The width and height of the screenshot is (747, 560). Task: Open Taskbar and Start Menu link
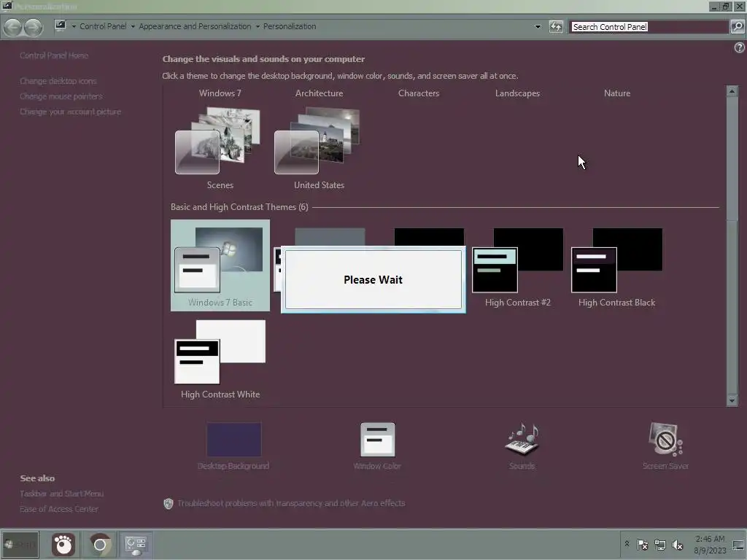point(61,494)
